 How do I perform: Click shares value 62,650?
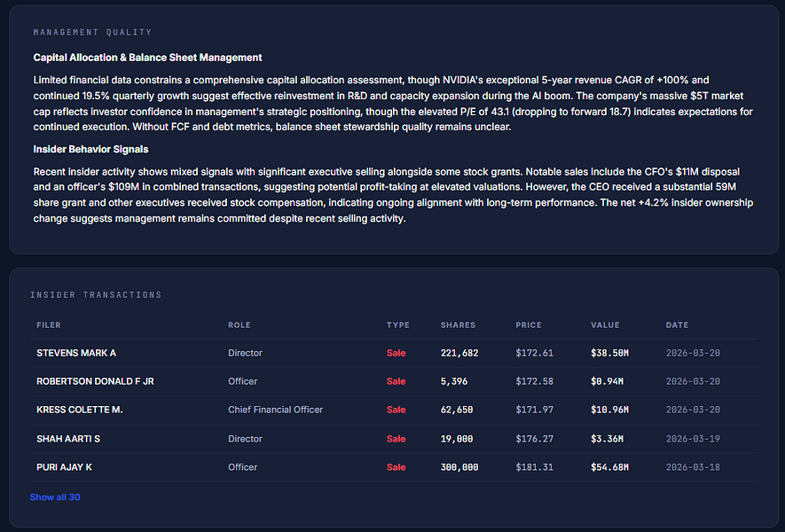pos(457,410)
